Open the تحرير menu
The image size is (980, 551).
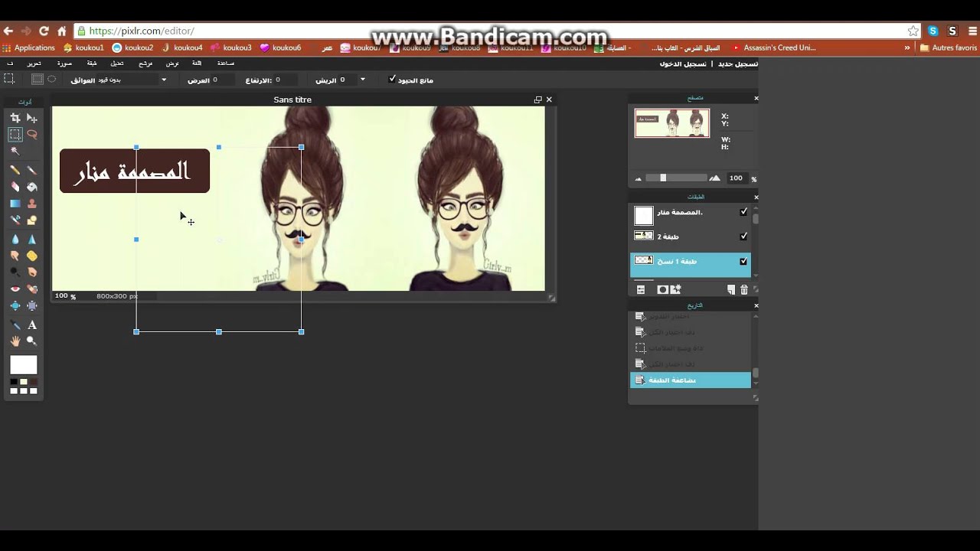pos(34,64)
